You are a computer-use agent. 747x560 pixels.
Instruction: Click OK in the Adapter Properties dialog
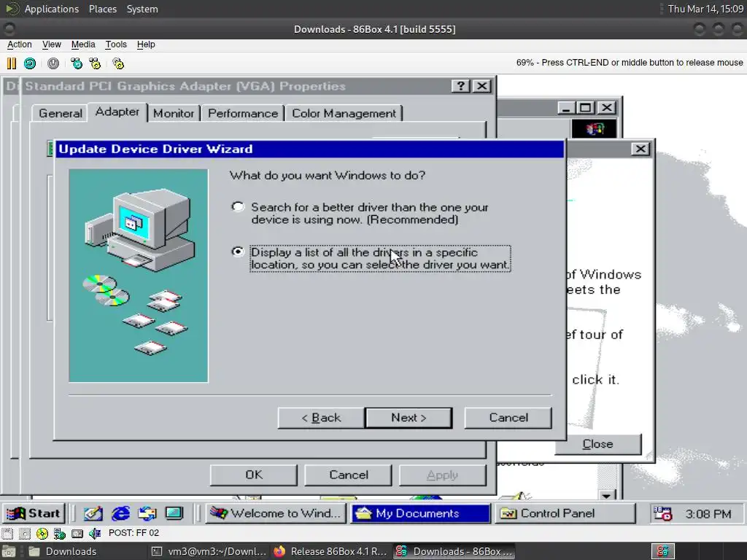[x=253, y=475]
